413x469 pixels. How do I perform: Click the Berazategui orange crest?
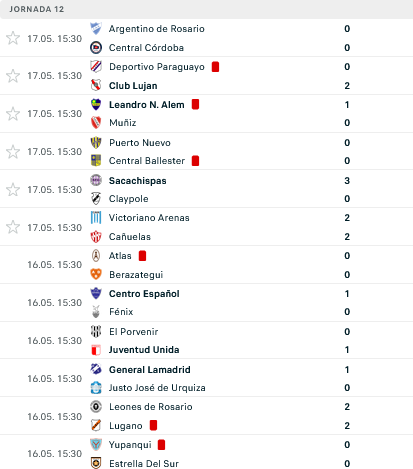[96, 274]
